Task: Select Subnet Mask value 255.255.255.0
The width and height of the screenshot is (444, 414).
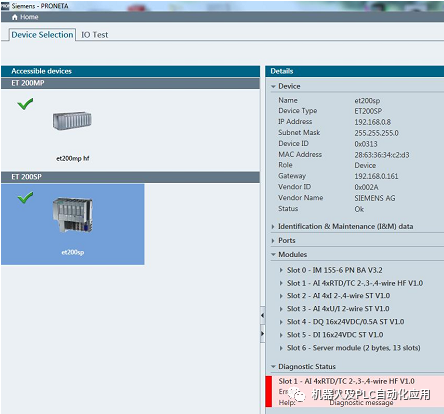Action: pos(376,133)
